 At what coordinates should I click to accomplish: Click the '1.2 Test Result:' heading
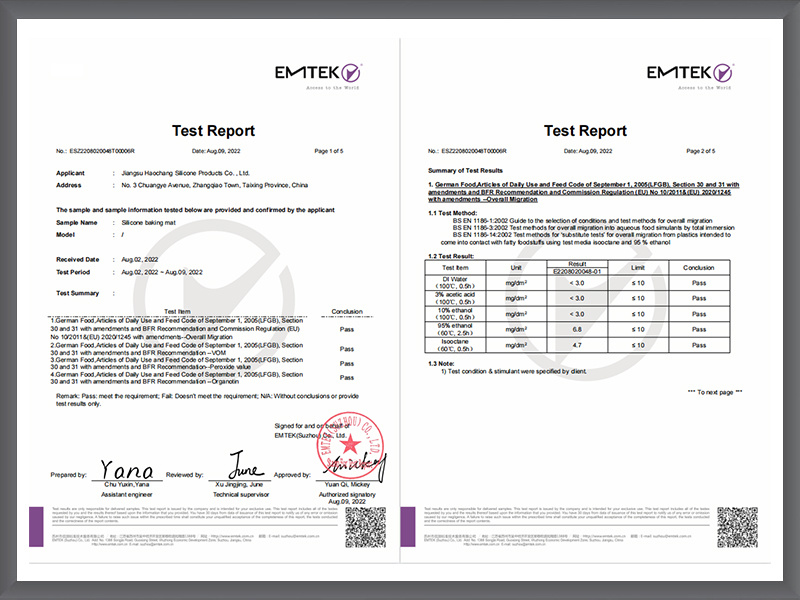coord(451,256)
